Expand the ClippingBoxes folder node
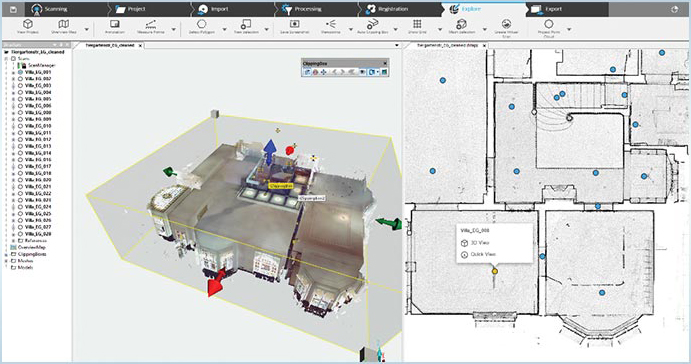The width and height of the screenshot is (691, 364). [x=7, y=254]
